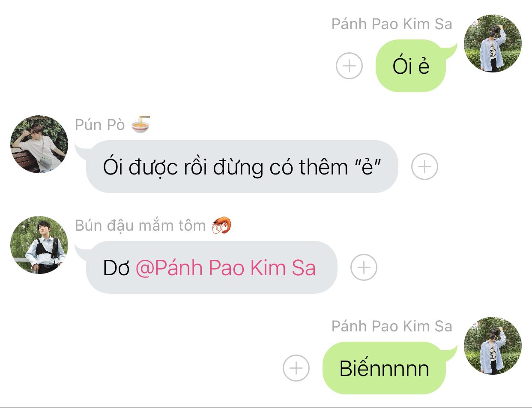Tap the plus icon beside "Ói ẻ" message
Image resolution: width=532 pixels, height=409 pixels.
(349, 66)
